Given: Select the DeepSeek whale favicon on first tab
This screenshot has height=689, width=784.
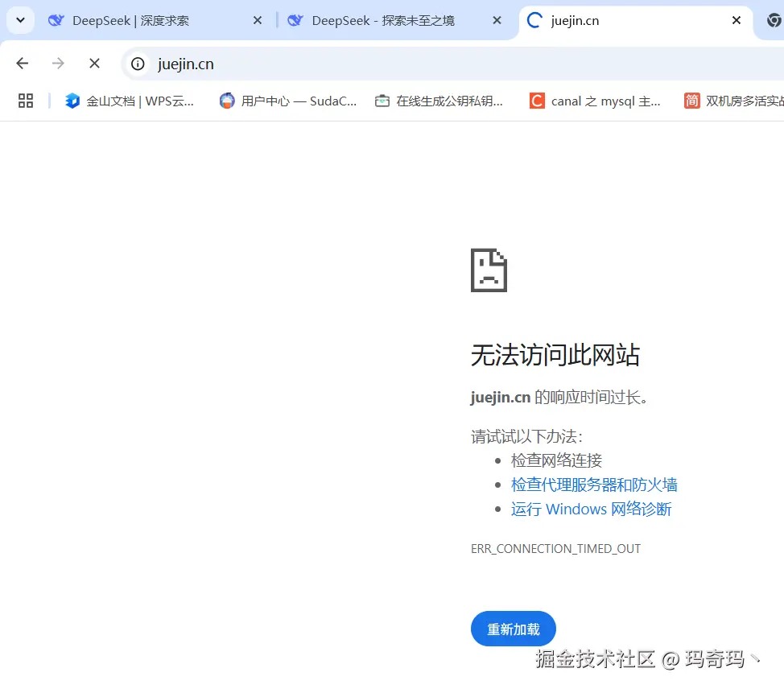Looking at the screenshot, I should 55,20.
